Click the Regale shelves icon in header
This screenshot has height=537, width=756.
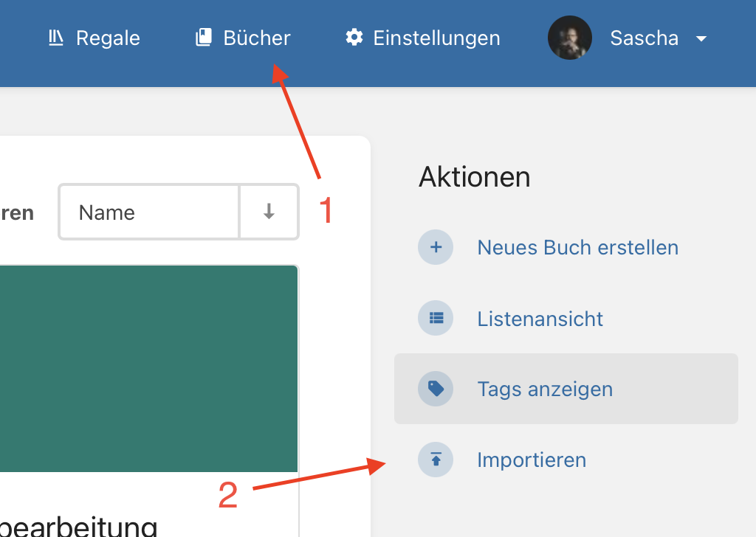click(56, 38)
